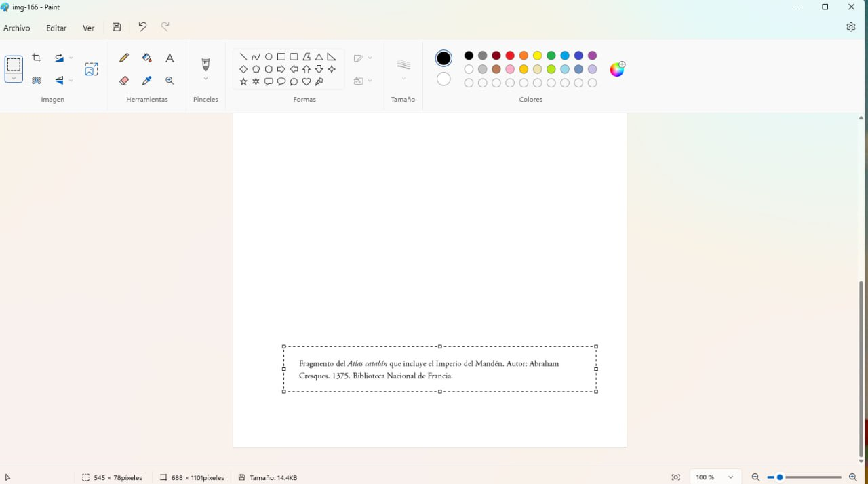The width and height of the screenshot is (868, 484).
Task: Open the Editar menu
Action: click(56, 28)
